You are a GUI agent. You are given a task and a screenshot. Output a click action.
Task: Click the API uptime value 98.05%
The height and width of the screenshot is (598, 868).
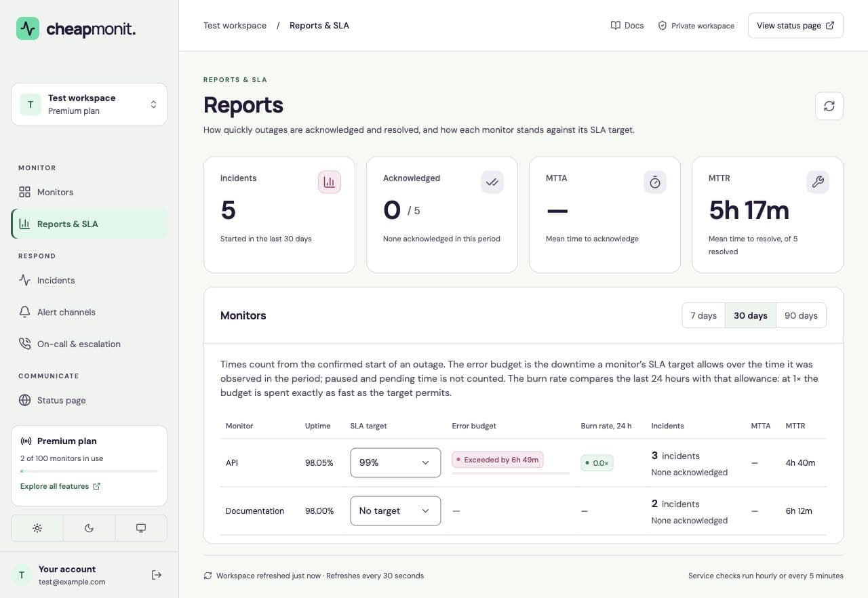pyautogui.click(x=319, y=463)
